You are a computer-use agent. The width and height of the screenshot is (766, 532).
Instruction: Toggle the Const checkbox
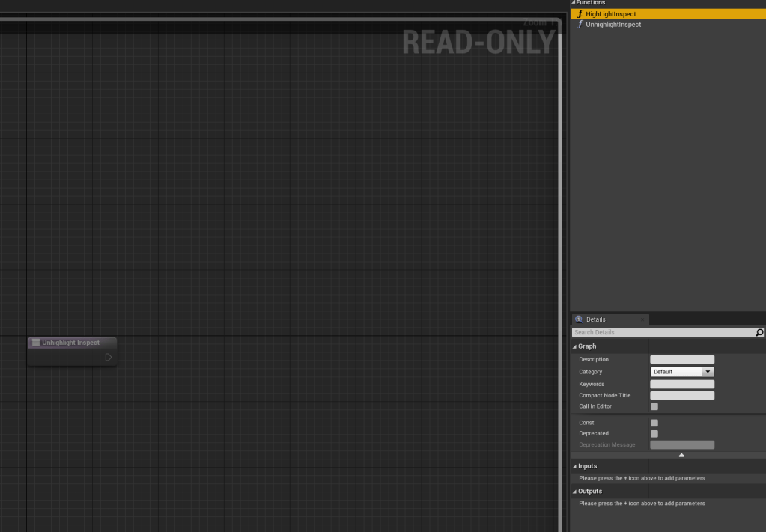(654, 423)
